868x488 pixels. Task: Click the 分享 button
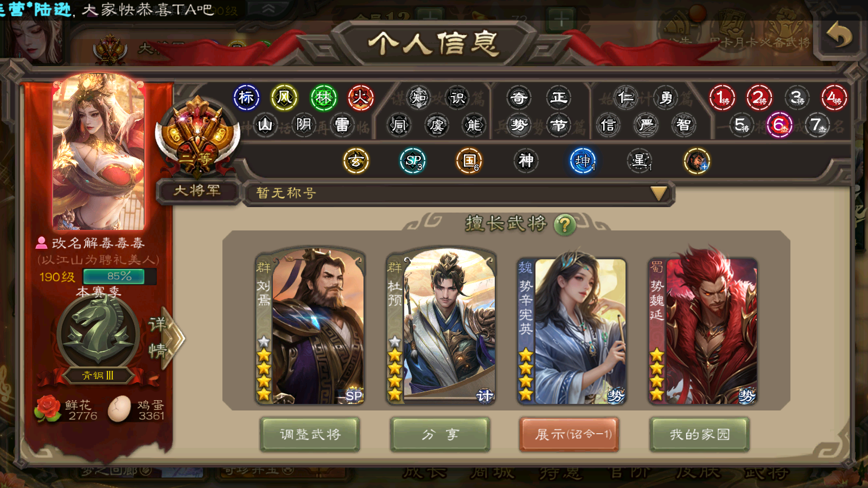(440, 434)
